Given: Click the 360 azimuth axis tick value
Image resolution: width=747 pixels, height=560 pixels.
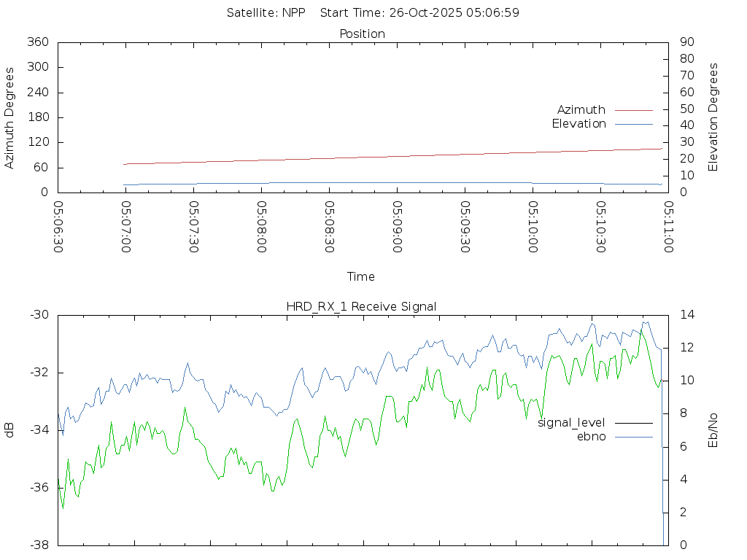Looking at the screenshot, I should click(x=37, y=42).
